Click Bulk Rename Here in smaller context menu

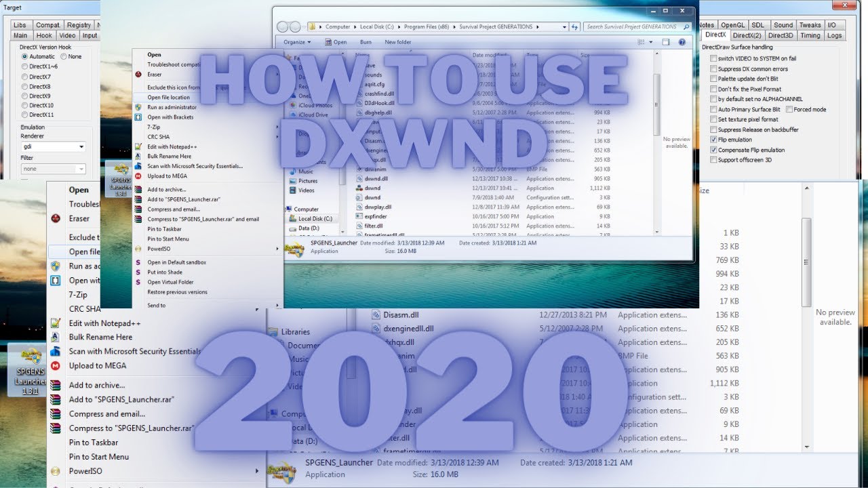click(170, 156)
